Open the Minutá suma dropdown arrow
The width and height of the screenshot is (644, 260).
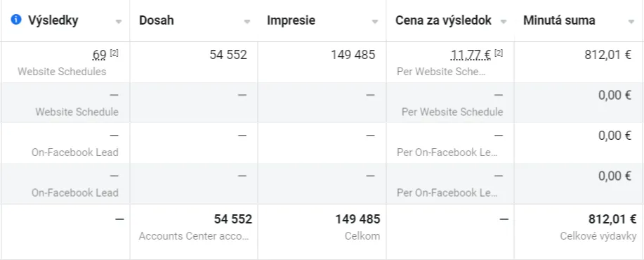631,22
